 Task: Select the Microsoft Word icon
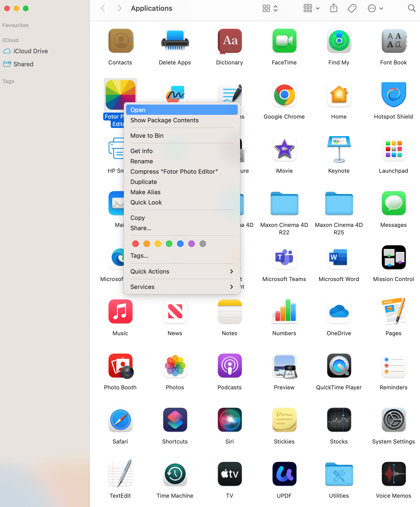pyautogui.click(x=339, y=257)
